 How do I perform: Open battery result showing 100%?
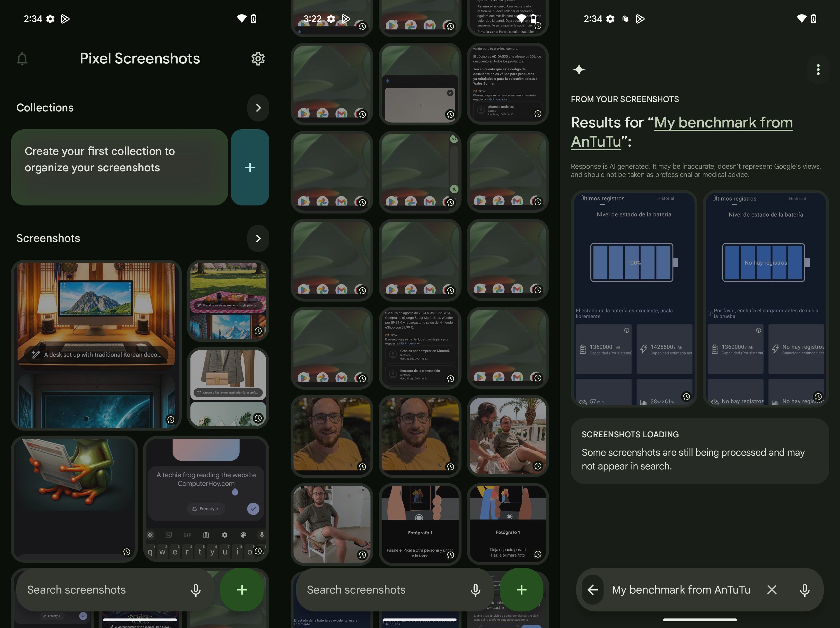point(634,299)
